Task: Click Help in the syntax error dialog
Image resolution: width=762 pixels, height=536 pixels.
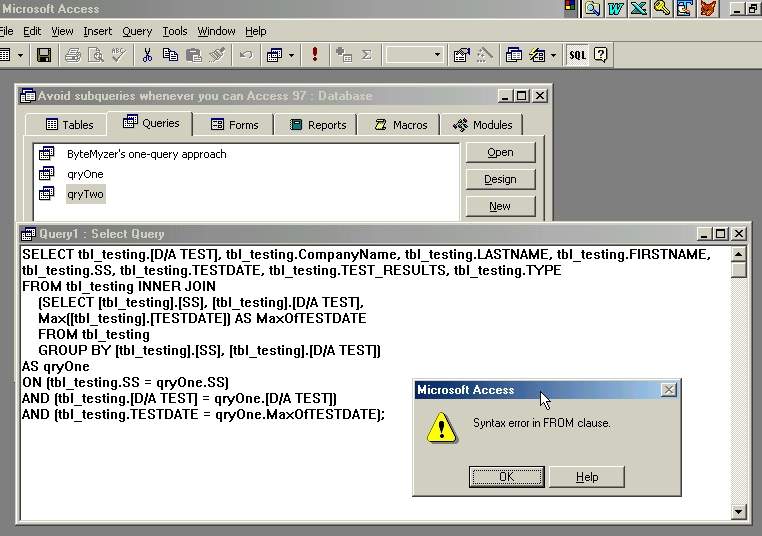Action: click(x=587, y=477)
